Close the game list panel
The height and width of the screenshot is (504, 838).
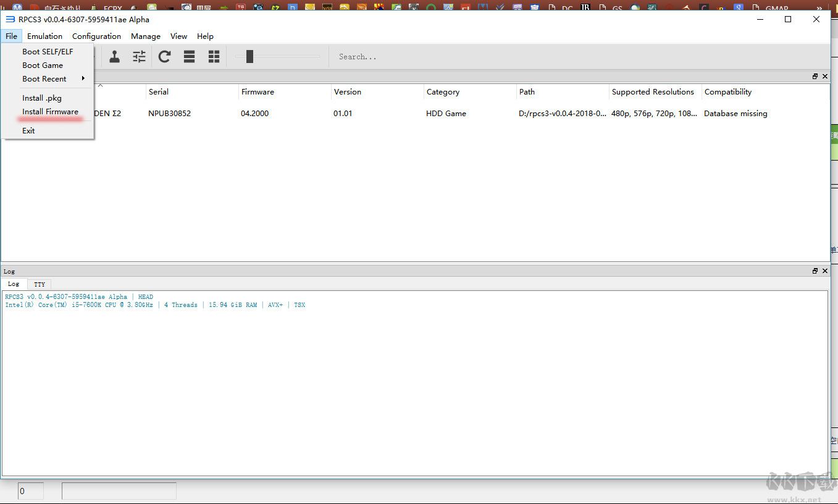tap(825, 77)
